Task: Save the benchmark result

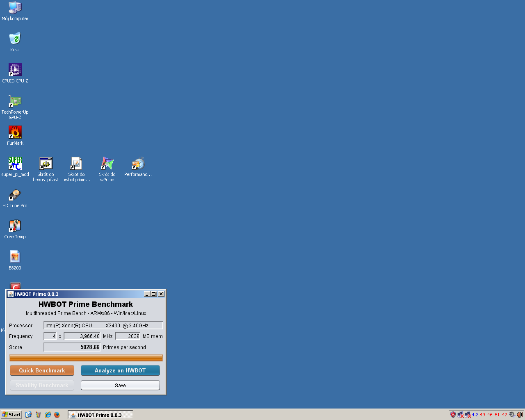Action: [120, 385]
